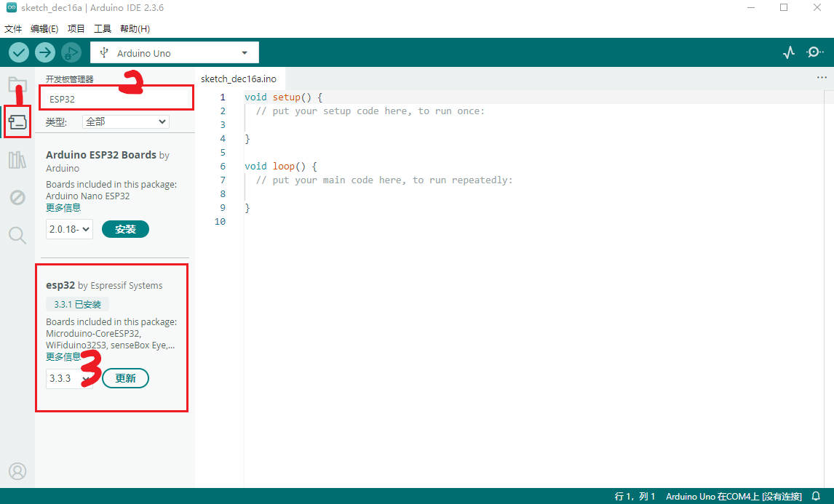This screenshot has height=504, width=834.
Task: Open the 工具 menu
Action: (102, 28)
